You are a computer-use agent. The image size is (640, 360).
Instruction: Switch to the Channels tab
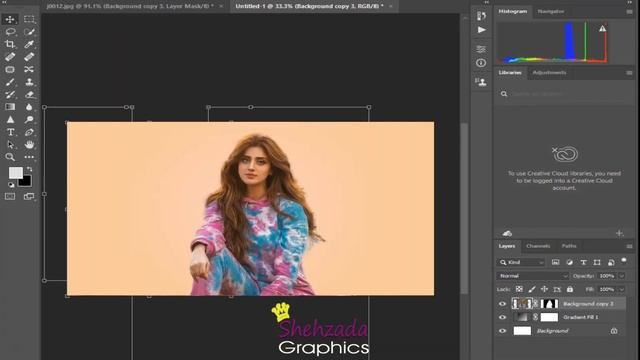coord(538,246)
